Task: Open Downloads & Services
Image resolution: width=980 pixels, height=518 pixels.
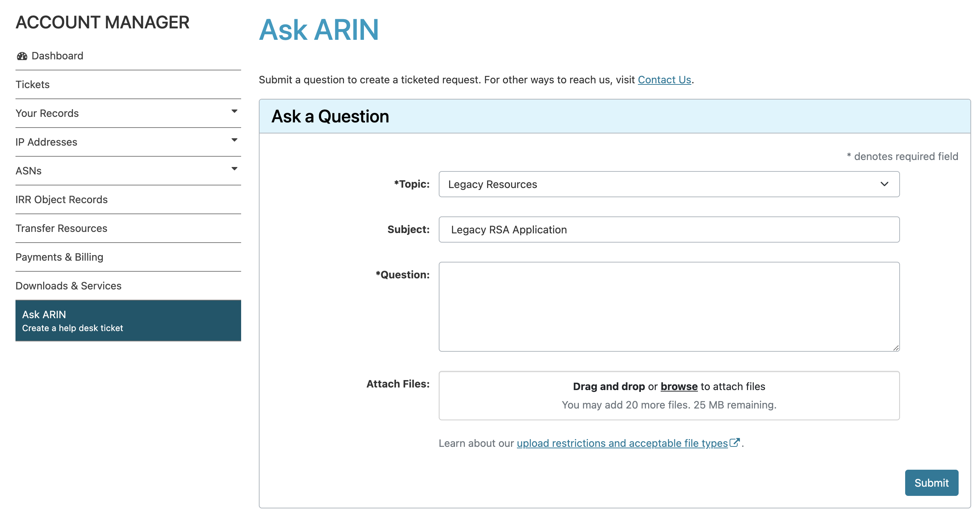Action: point(128,286)
